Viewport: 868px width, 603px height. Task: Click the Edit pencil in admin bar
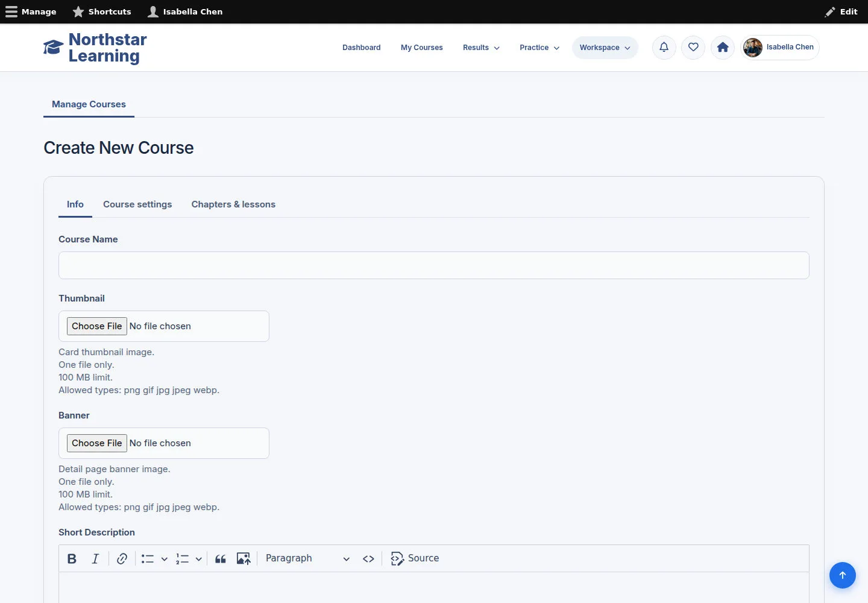click(x=841, y=11)
